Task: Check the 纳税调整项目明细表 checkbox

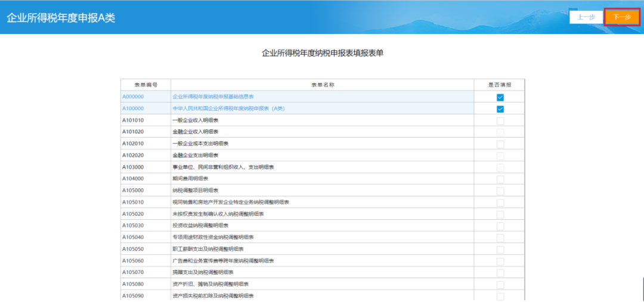Action: pyautogui.click(x=500, y=191)
